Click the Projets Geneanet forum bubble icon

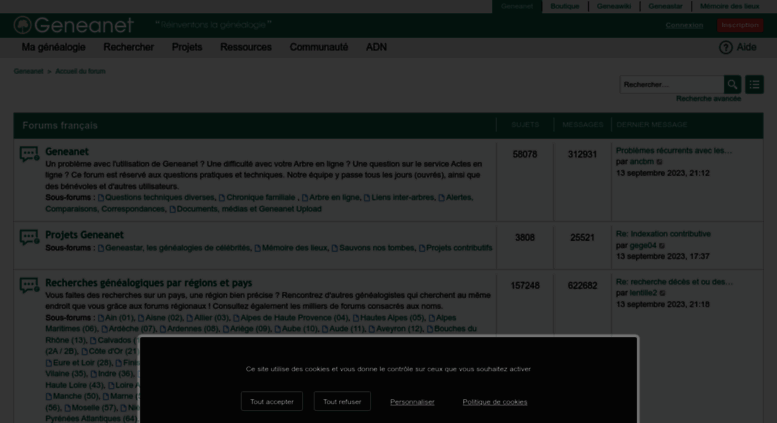click(x=29, y=237)
